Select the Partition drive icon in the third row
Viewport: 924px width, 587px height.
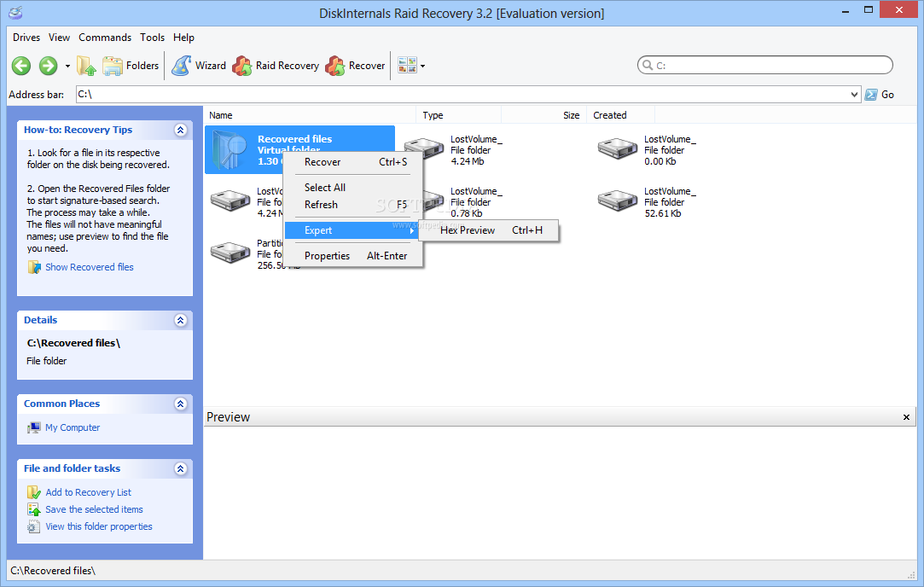(230, 253)
